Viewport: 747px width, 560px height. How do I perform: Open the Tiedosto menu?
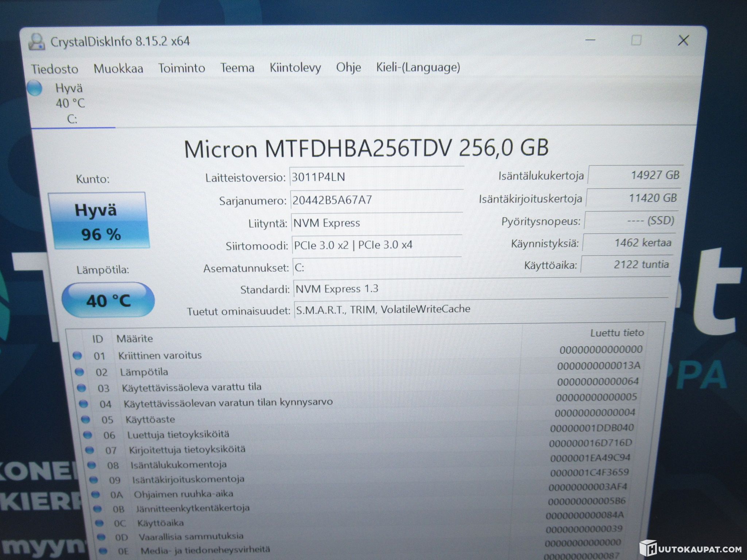55,69
